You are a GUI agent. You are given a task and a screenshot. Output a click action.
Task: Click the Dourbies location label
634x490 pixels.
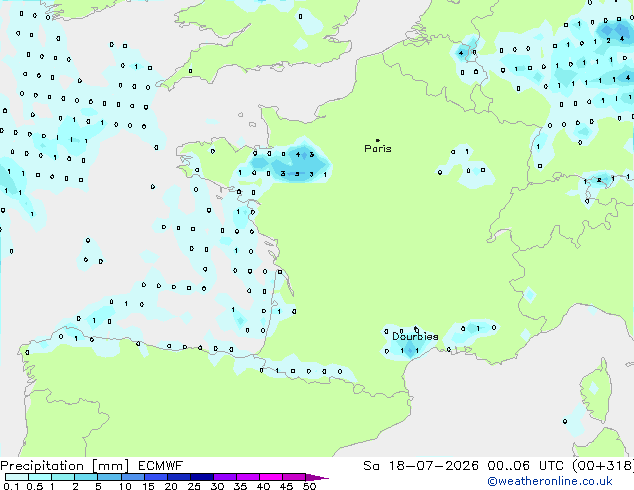[x=415, y=336]
